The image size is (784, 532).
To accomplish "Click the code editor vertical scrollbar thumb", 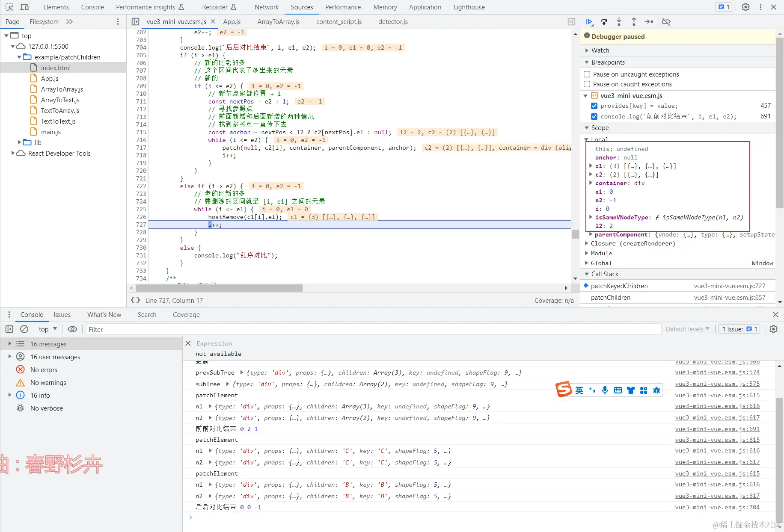I will tap(575, 233).
